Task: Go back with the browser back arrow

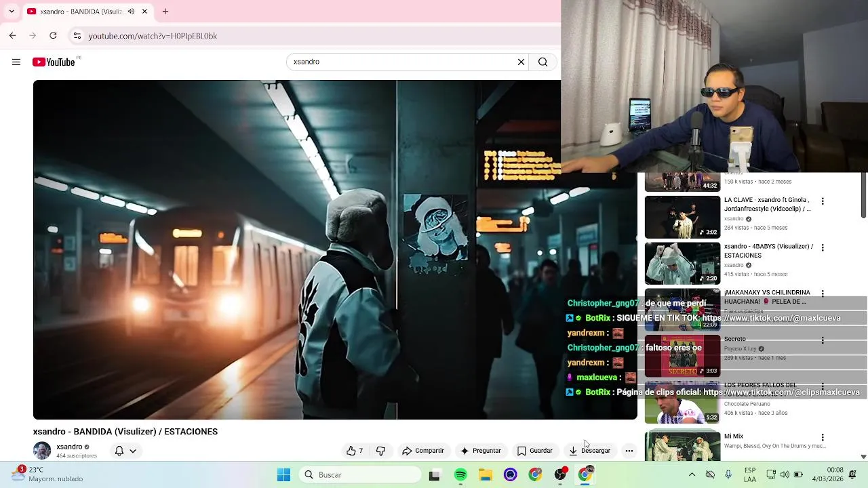Action: click(x=12, y=35)
